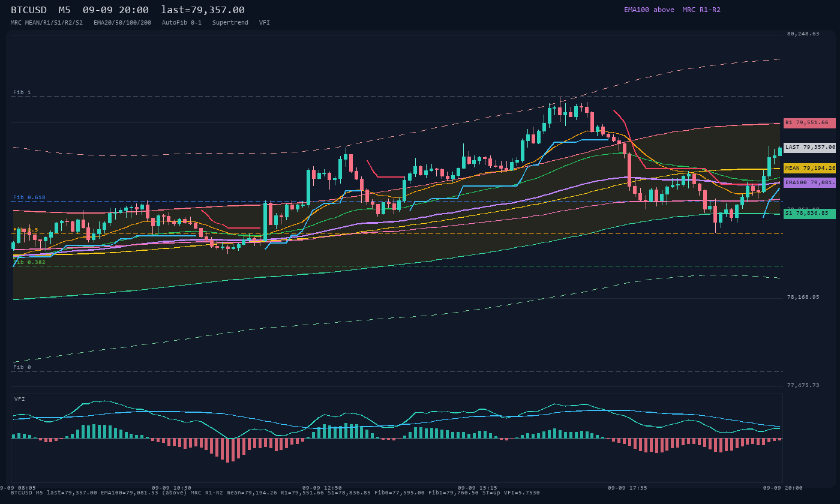Select the "EMA20/50/100/200" legend entry
The image size is (840, 504).
point(122,22)
